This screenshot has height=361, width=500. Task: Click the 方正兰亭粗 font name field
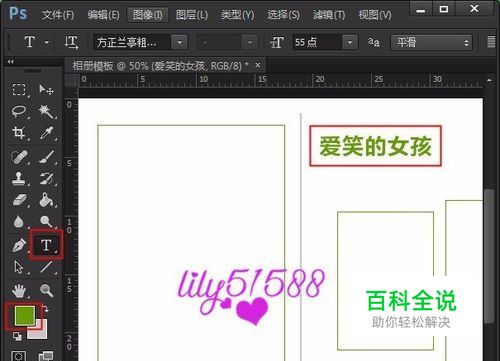[x=133, y=43]
